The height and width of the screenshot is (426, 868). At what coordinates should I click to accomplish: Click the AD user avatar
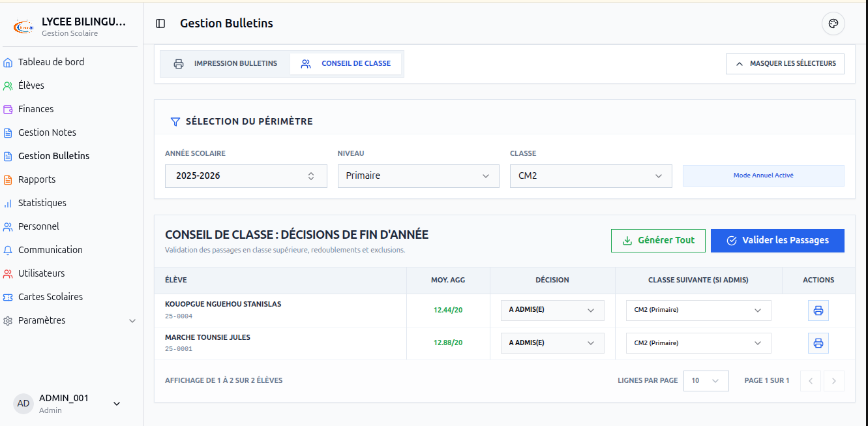[x=23, y=403]
